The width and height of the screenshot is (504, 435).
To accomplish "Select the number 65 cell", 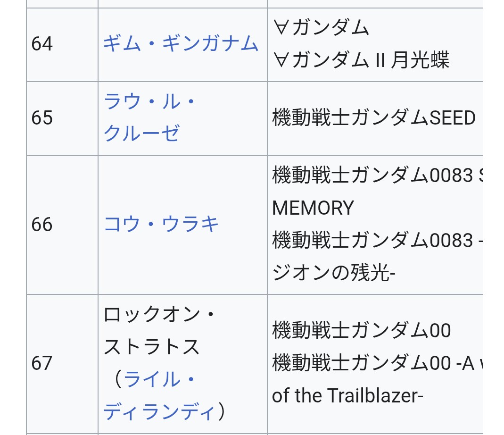I will pyautogui.click(x=42, y=118).
